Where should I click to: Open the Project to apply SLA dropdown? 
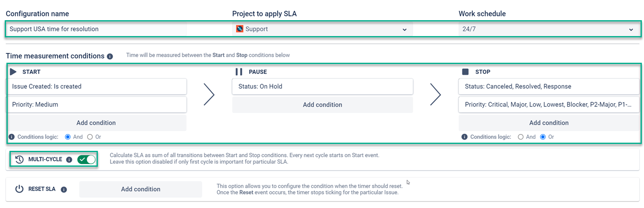click(x=322, y=29)
